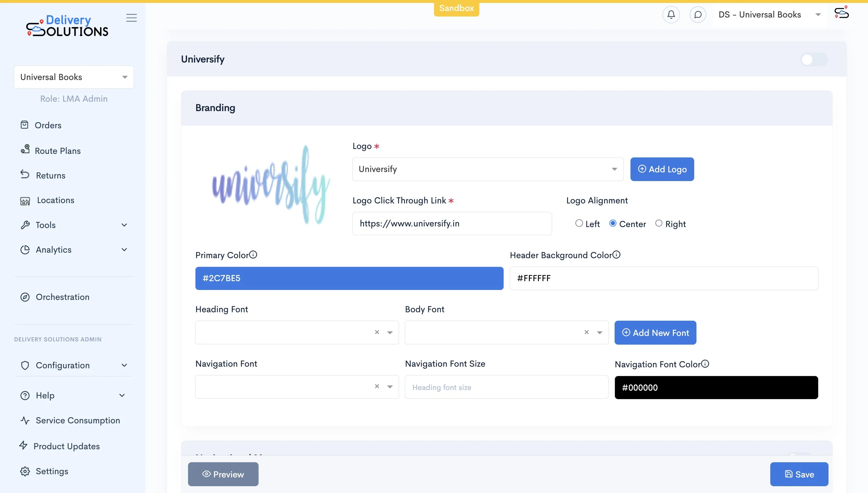Click Product Updates lightning icon
868x493 pixels.
click(23, 445)
